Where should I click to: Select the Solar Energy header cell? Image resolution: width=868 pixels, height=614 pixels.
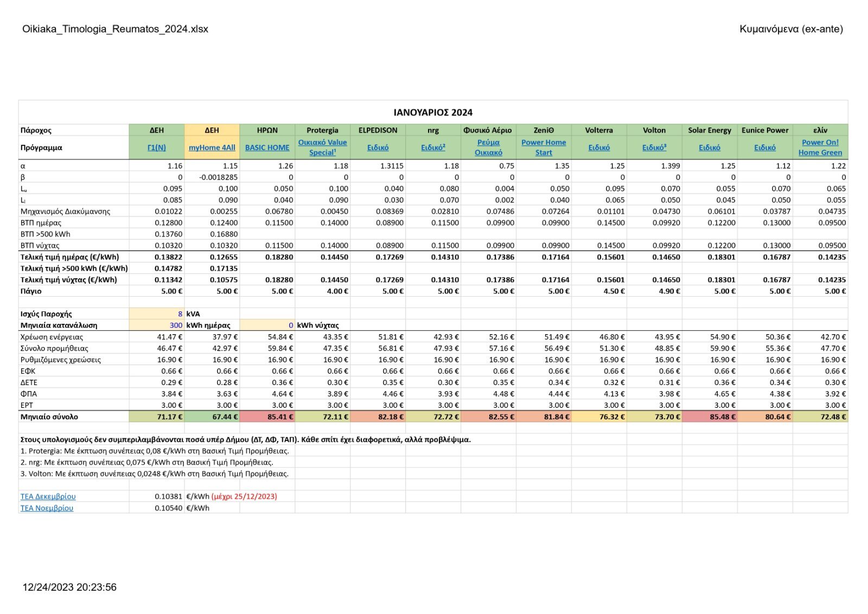[x=710, y=130]
